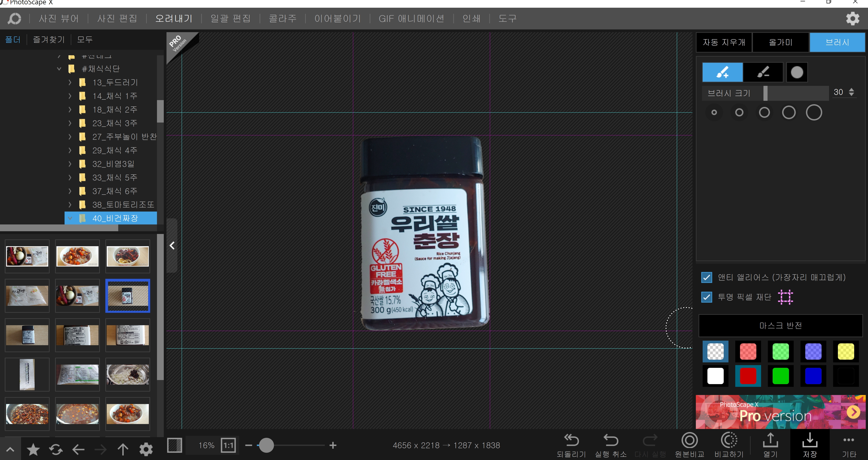The height and width of the screenshot is (460, 868).
Task: Choose the solid red background swatch
Action: point(748,376)
